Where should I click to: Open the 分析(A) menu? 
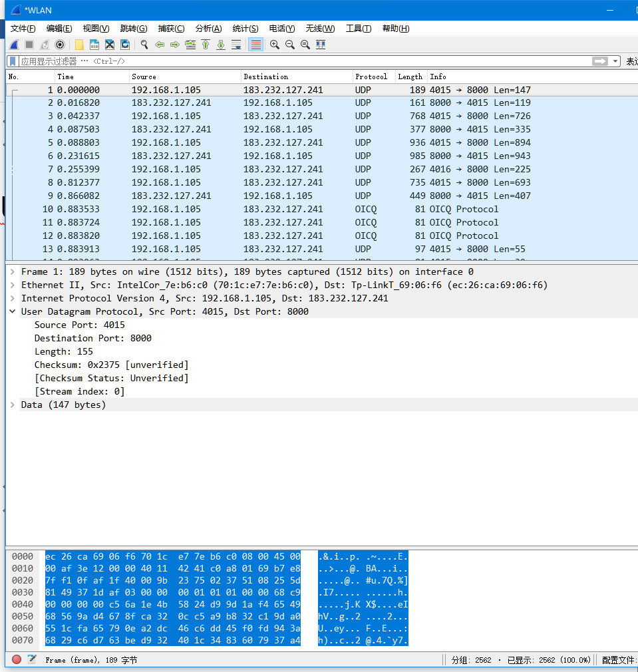click(x=208, y=28)
